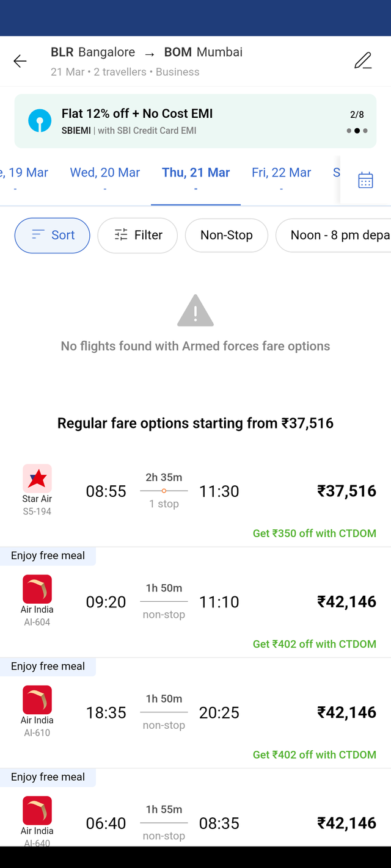Open the Flat 12% off SBI offer banner
Screen dimensions: 391x868
pos(195,121)
